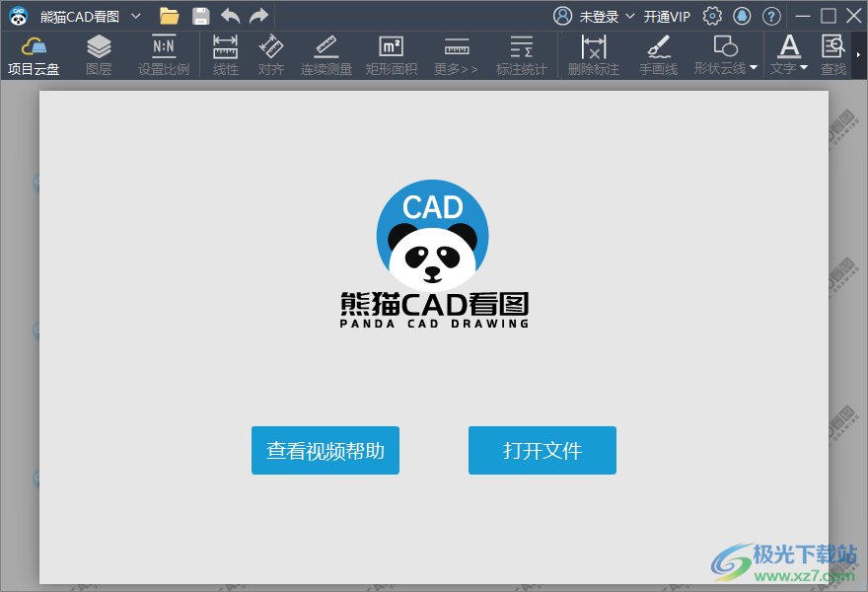Click 未登录 login text

pyautogui.click(x=599, y=17)
